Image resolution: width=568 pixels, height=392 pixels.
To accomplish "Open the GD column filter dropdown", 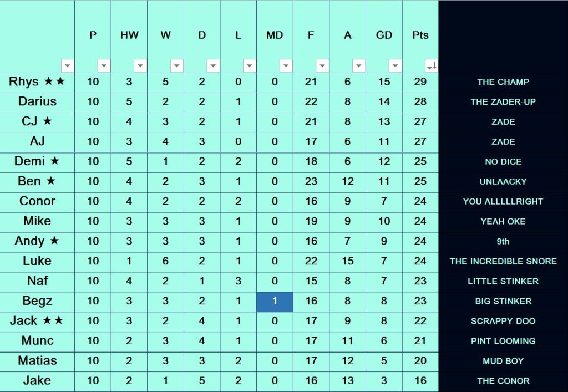I will point(395,66).
